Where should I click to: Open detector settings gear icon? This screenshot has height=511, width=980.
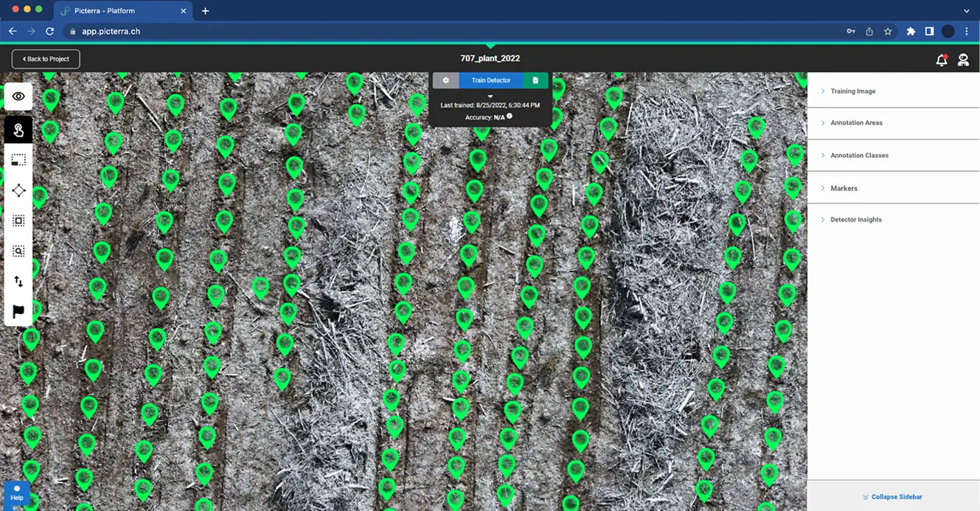(x=445, y=80)
